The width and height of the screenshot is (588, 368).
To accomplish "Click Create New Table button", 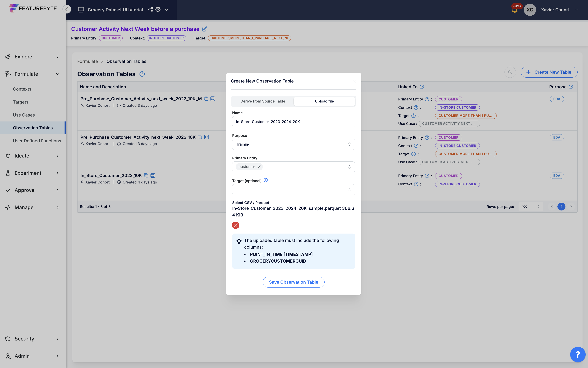I will pos(549,72).
